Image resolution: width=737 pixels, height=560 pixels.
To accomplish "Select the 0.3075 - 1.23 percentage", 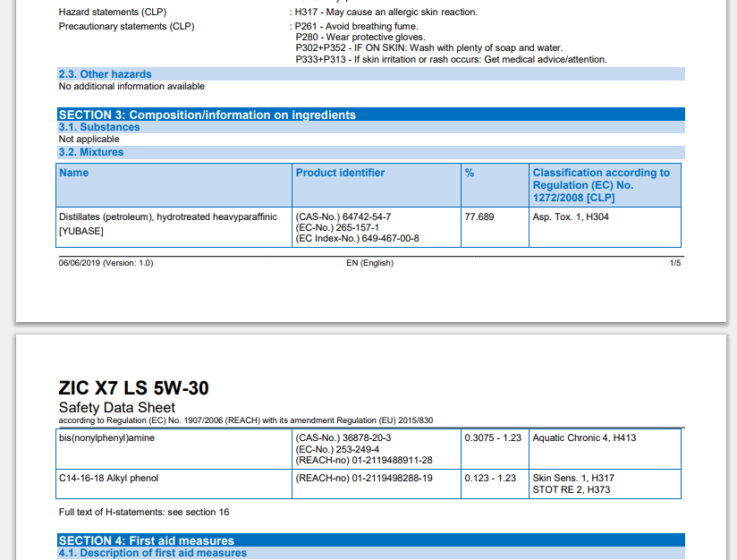I will (x=493, y=437).
